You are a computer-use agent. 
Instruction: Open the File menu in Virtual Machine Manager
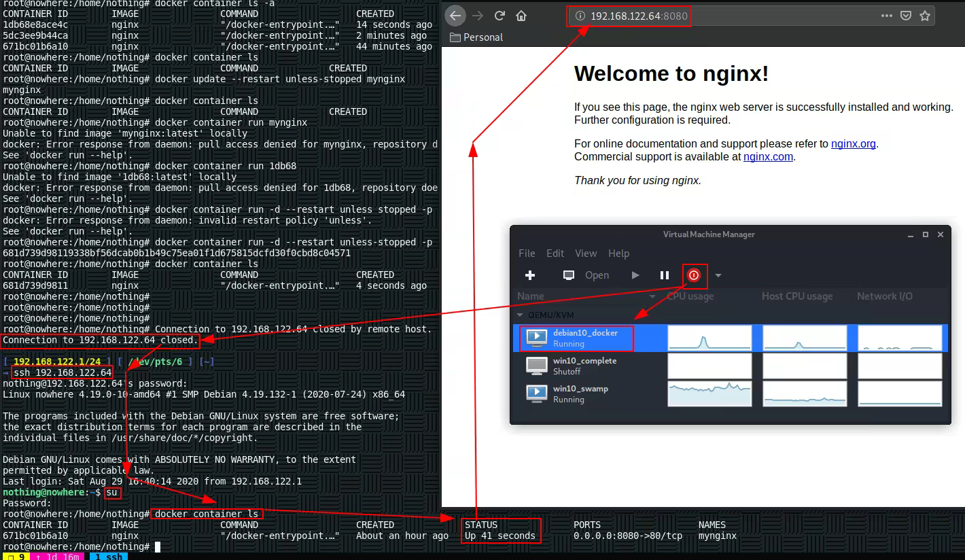click(527, 253)
